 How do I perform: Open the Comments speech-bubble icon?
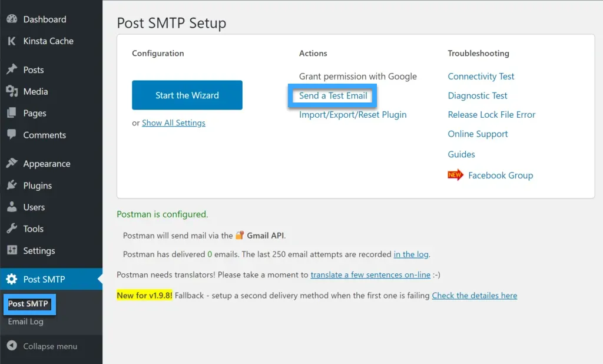click(13, 135)
